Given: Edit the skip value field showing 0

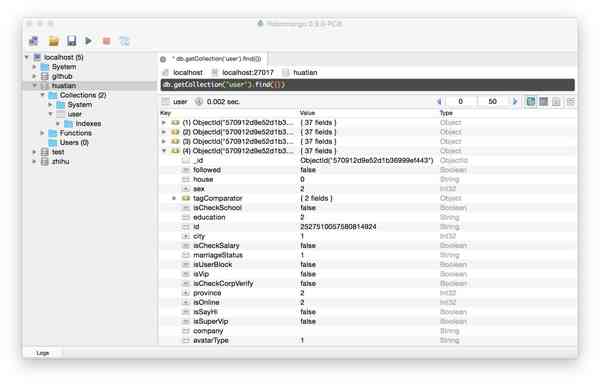Looking at the screenshot, I should point(460,101).
